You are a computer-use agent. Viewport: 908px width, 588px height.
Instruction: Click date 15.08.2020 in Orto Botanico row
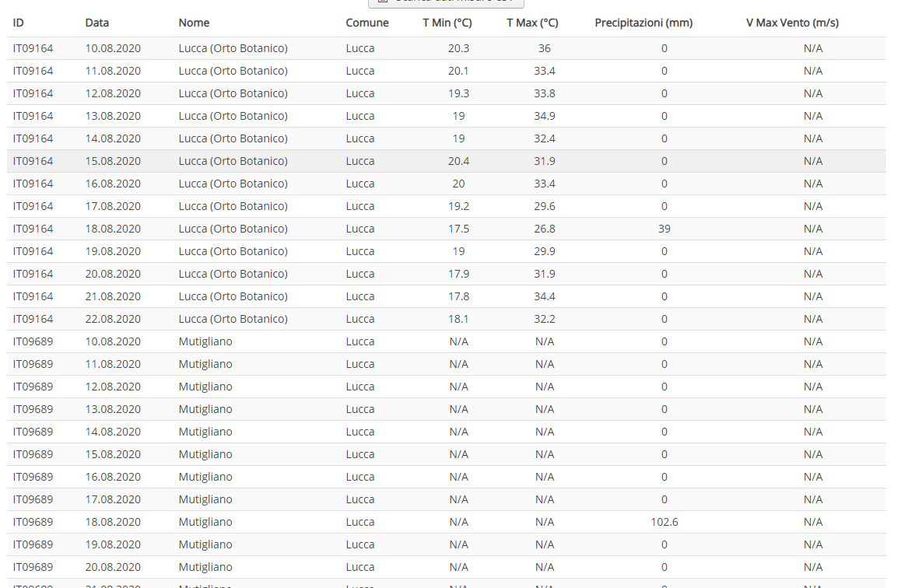[x=113, y=161]
